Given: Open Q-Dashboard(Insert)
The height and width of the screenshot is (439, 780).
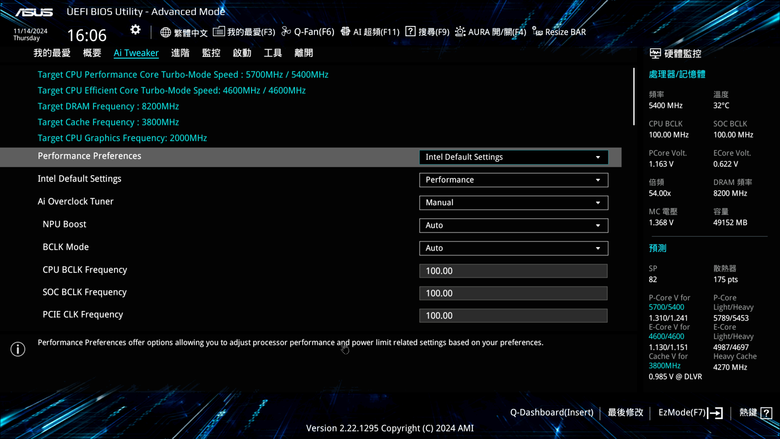Looking at the screenshot, I should pyautogui.click(x=552, y=412).
